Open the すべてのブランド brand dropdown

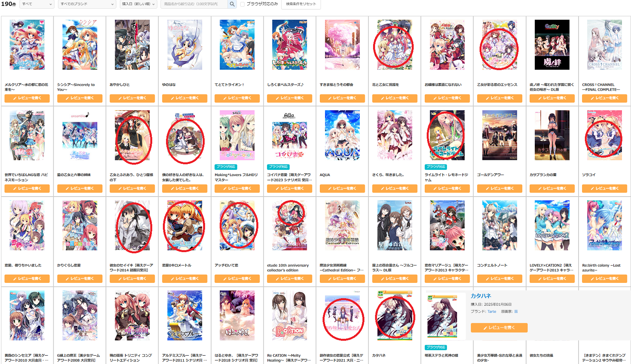(87, 4)
